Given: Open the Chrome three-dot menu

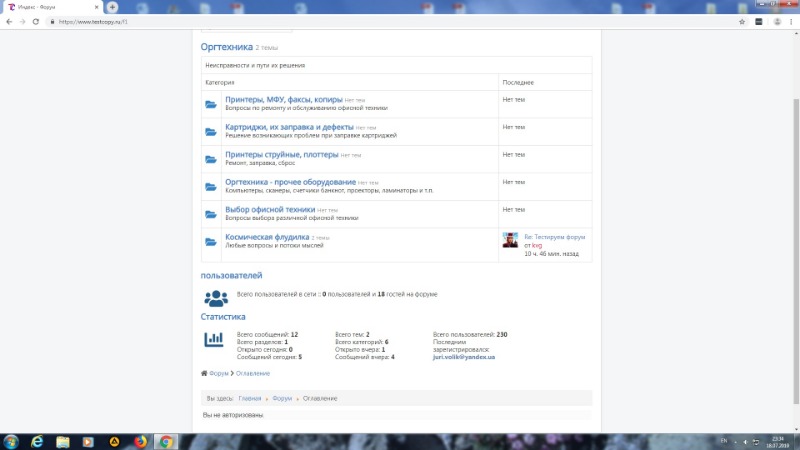Looking at the screenshot, I should tap(788, 21).
